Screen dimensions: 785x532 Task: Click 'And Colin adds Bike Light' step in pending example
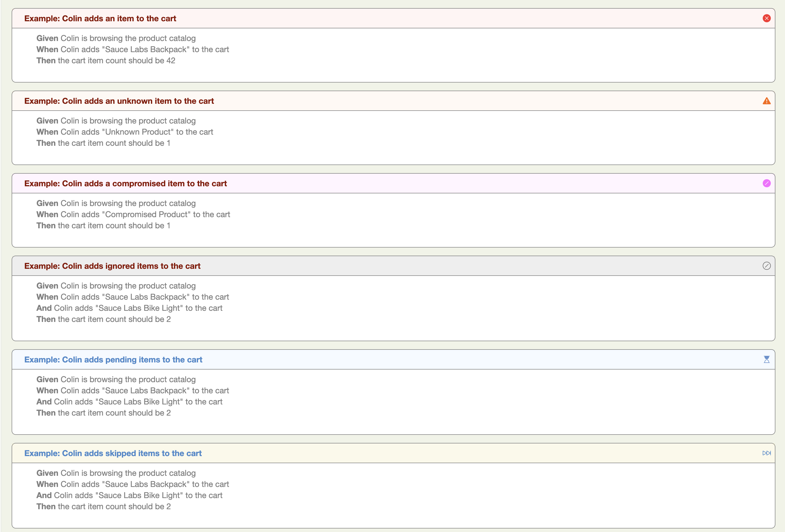coord(129,402)
